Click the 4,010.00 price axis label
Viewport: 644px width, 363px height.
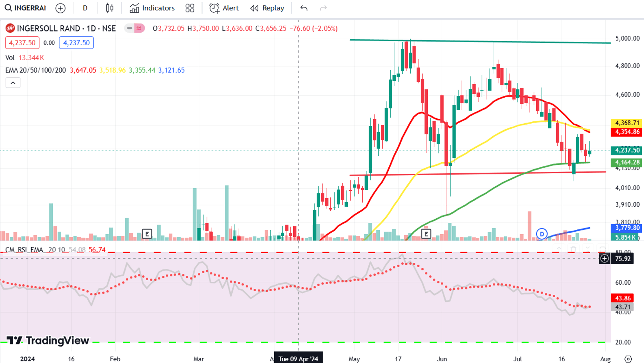tap(627, 188)
